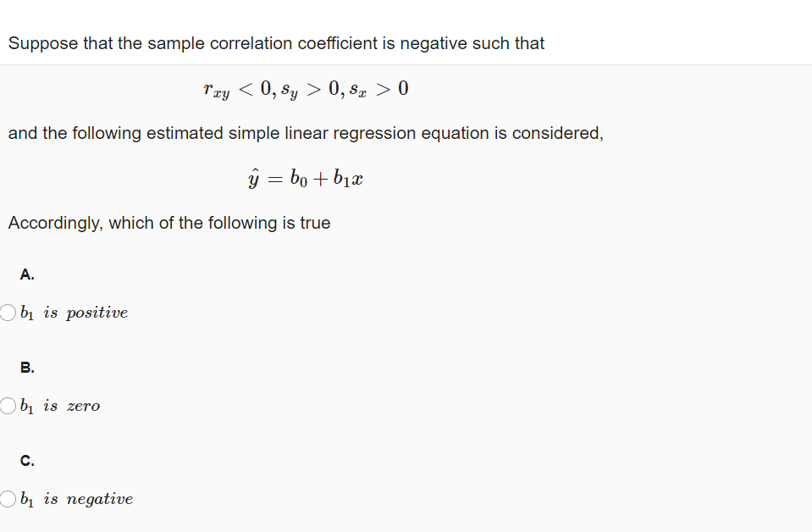The height and width of the screenshot is (532, 812).
Task: Click the regression equation ŷ = b0 + b1x
Action: 306,177
